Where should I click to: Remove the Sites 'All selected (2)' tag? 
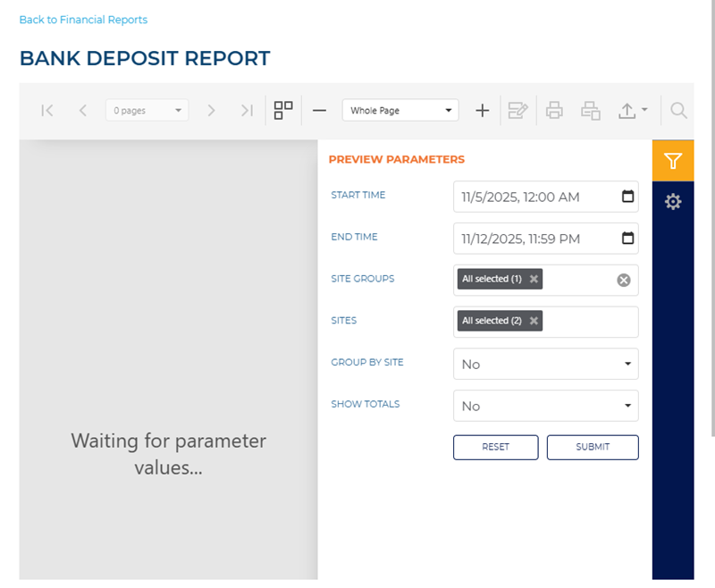click(x=534, y=322)
